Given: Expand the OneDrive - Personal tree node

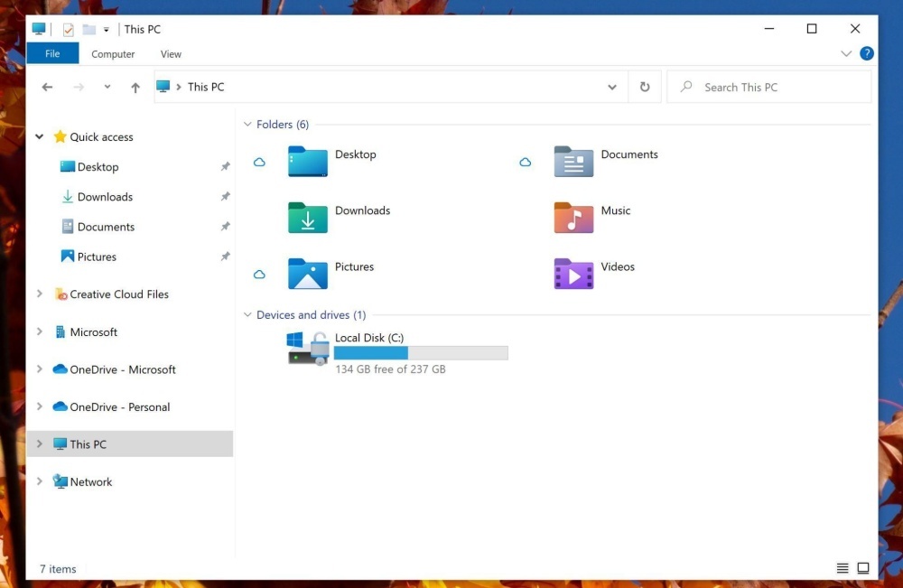Looking at the screenshot, I should pyautogui.click(x=40, y=407).
